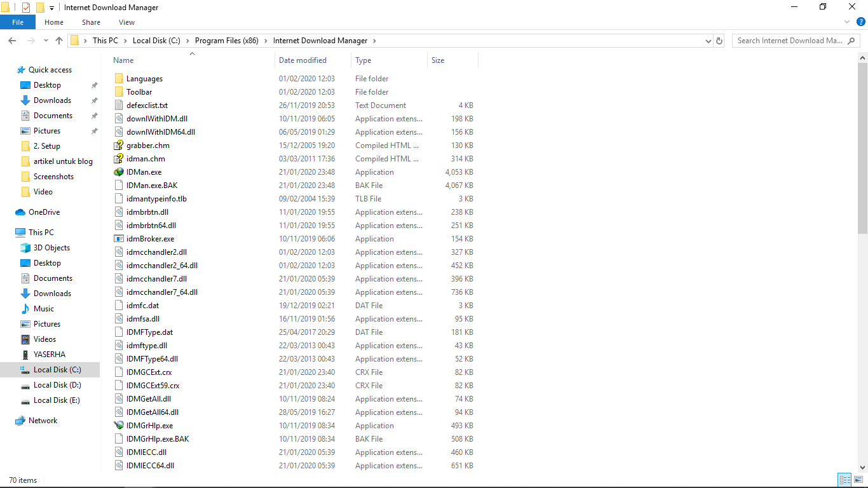Click This PC in breadcrumb path

105,41
